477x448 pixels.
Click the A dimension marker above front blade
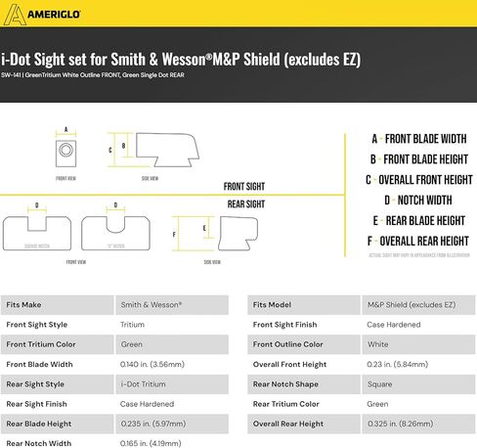[65, 131]
